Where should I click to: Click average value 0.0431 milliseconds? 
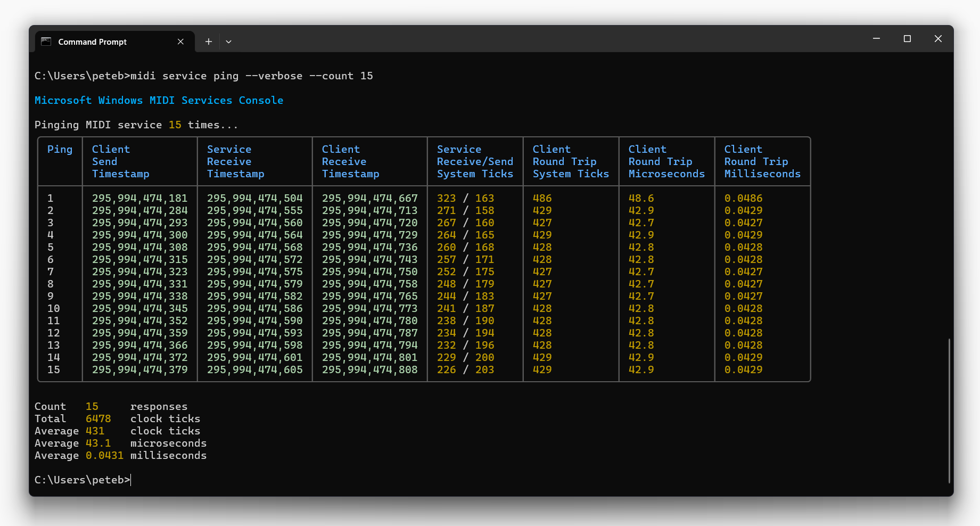(x=105, y=456)
